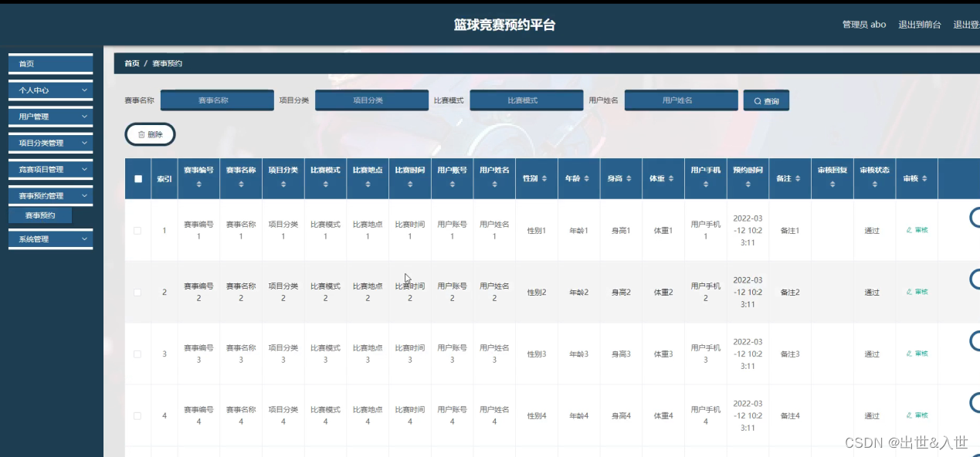Open 首页 in the left sidebar
The height and width of the screenshot is (457, 980).
50,64
